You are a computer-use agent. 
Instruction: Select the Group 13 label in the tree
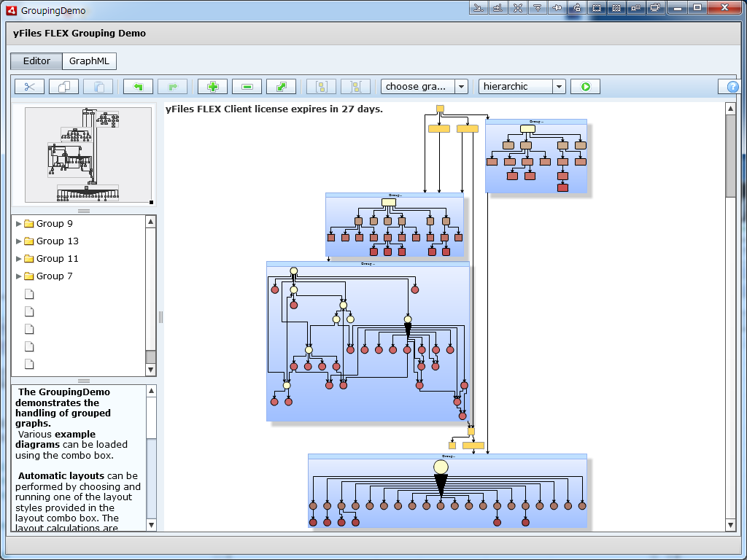(57, 241)
